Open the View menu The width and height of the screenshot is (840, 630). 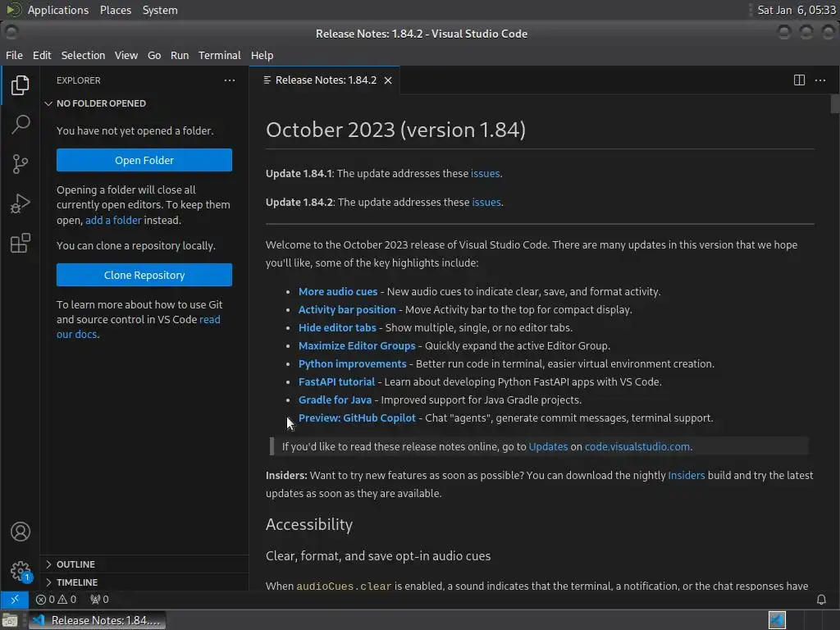click(x=126, y=55)
